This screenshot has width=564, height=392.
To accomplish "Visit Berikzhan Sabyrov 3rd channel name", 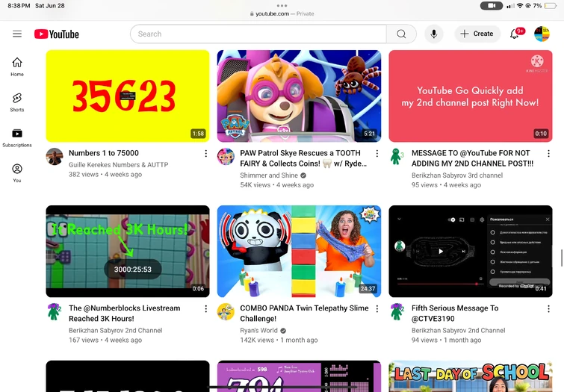I will 457,175.
